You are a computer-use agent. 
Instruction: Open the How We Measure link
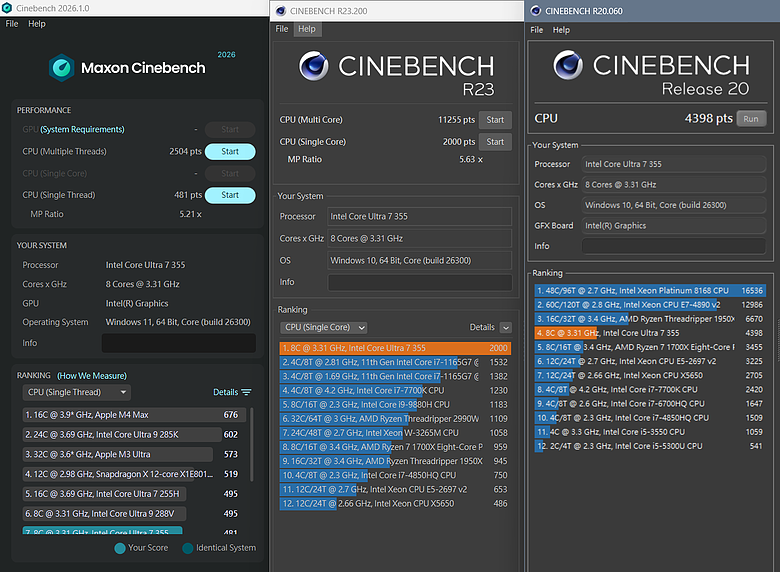coord(92,376)
